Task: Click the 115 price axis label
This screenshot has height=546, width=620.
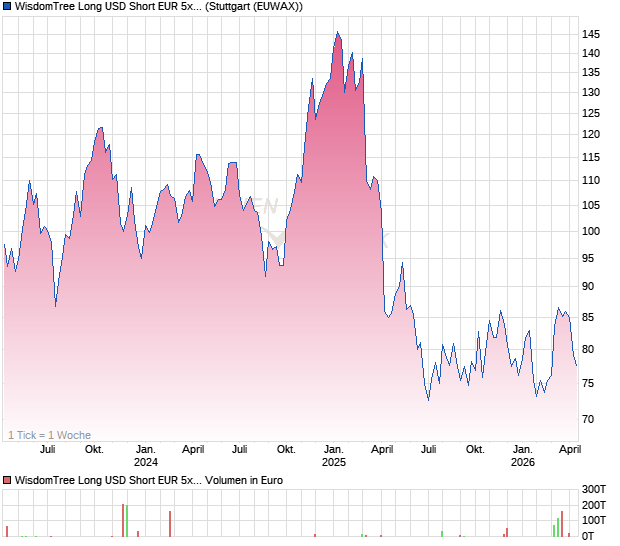Action: click(591, 157)
